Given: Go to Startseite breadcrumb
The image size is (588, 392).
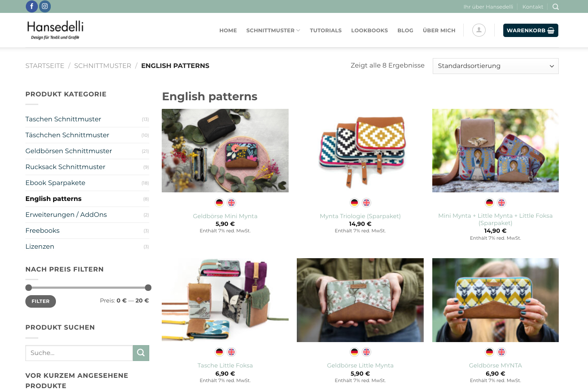Looking at the screenshot, I should click(45, 66).
